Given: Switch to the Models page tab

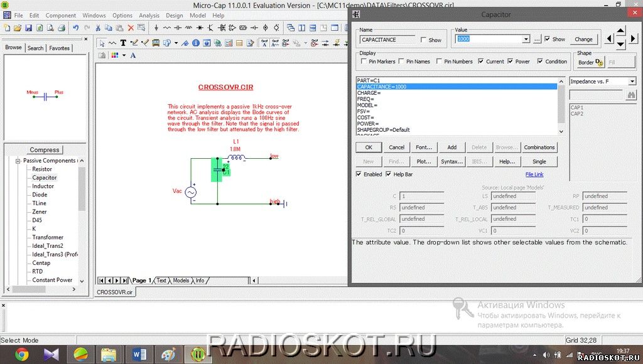Looking at the screenshot, I should 181,281.
